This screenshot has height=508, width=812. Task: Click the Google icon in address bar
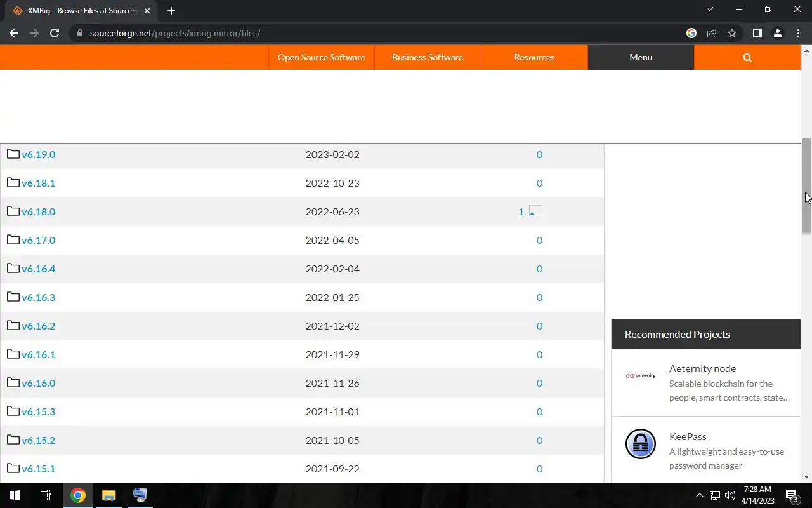[691, 33]
